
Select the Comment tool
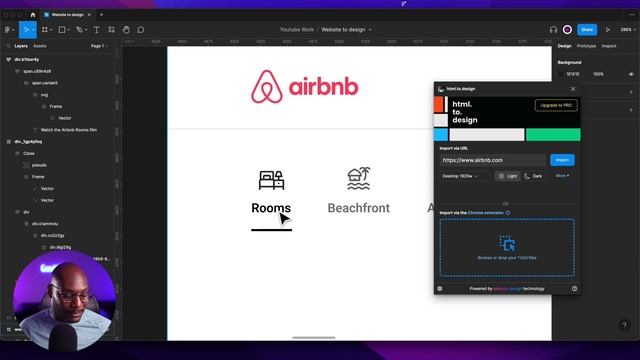click(141, 30)
